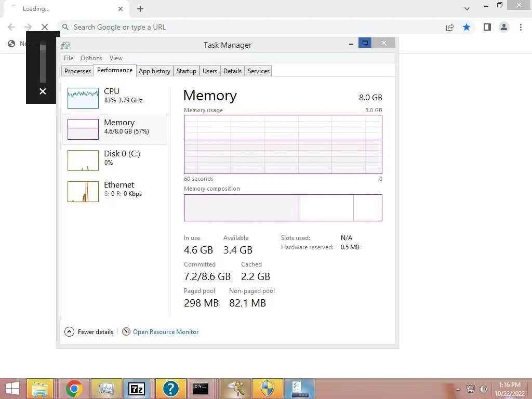The width and height of the screenshot is (532, 399).
Task: Expand the Chrome tab search chevron
Action: (x=467, y=9)
